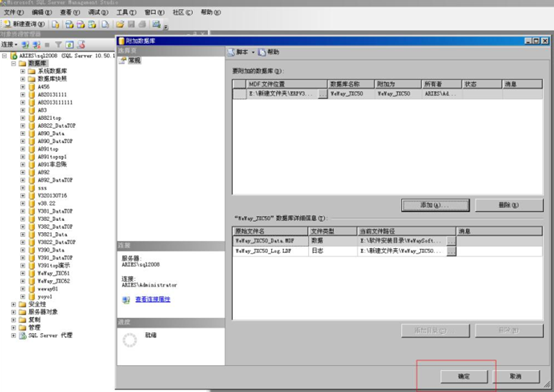Click the A456 database cylinder icon

pyautogui.click(x=32, y=87)
